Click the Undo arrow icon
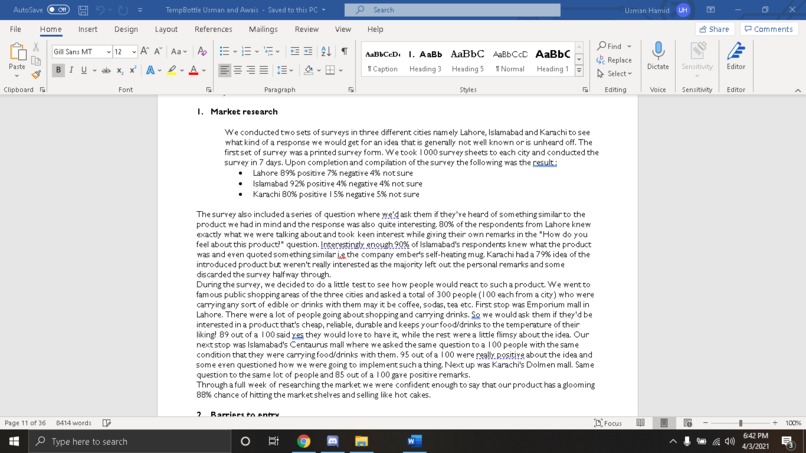The width and height of the screenshot is (806, 453). coord(100,10)
